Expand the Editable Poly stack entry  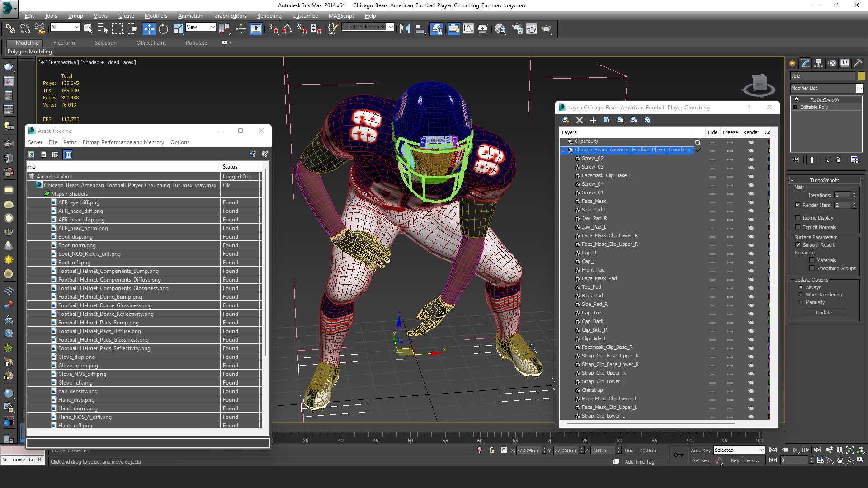point(796,107)
